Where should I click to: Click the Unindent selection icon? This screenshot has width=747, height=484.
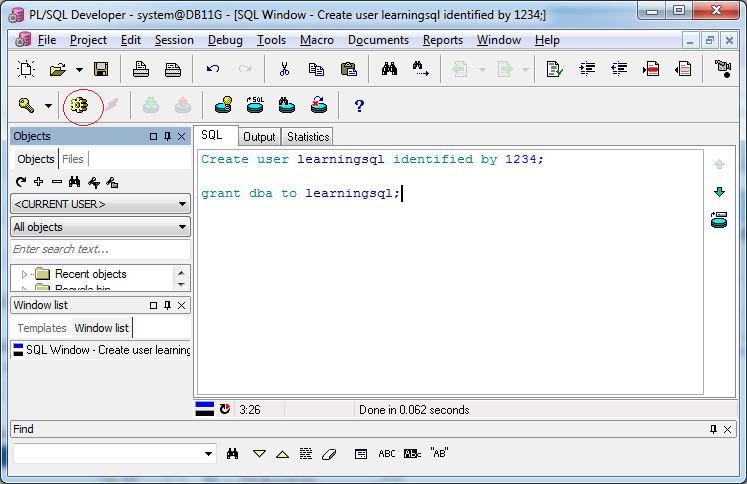(619, 70)
